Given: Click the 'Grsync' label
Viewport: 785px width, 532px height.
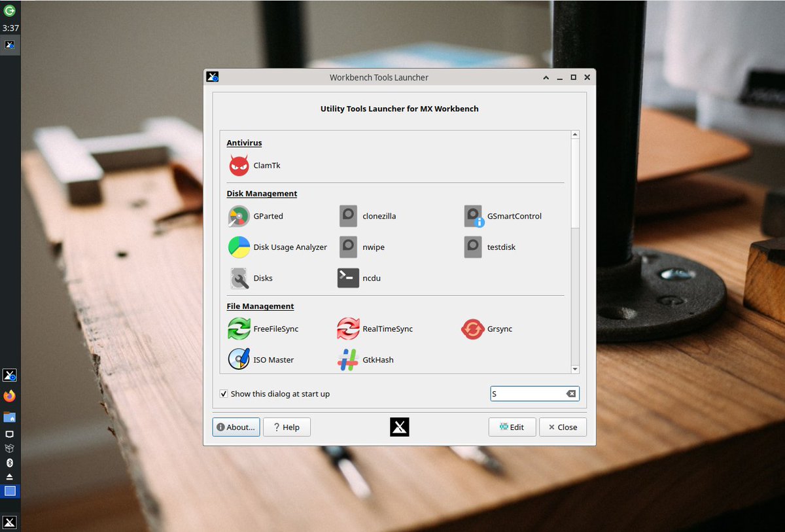Looking at the screenshot, I should coord(500,328).
